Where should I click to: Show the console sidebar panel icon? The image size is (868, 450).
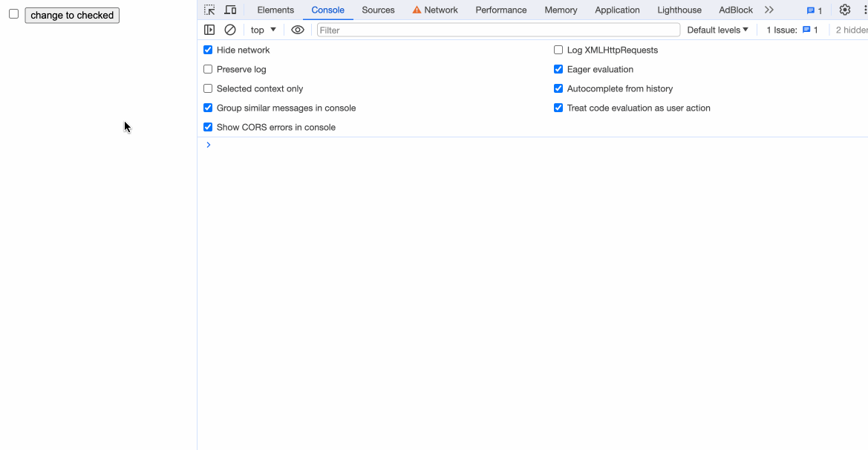click(209, 30)
